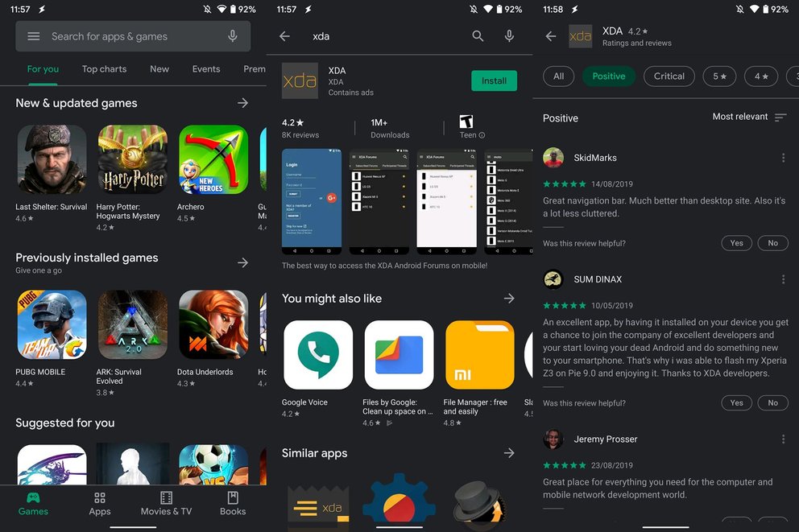799x532 pixels.
Task: Open the PUBG MOBILE game icon
Action: [52, 324]
